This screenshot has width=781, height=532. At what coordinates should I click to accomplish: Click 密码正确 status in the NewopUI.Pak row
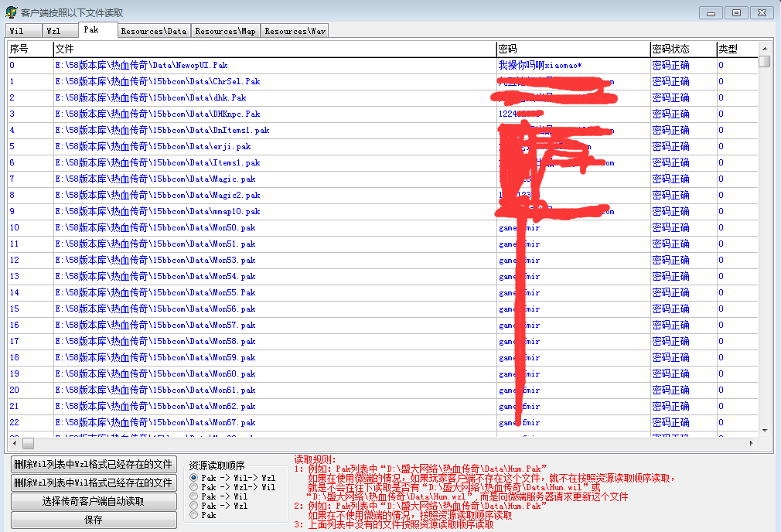[671, 65]
